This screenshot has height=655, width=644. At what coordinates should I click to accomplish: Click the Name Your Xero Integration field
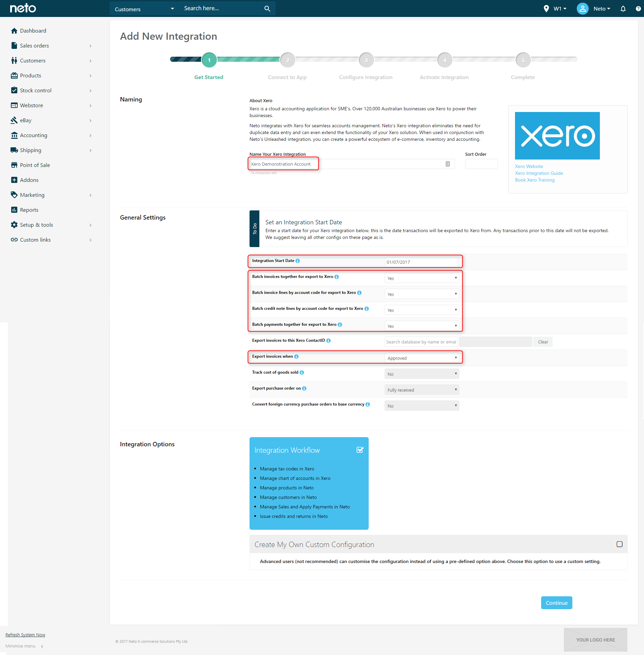pos(352,164)
